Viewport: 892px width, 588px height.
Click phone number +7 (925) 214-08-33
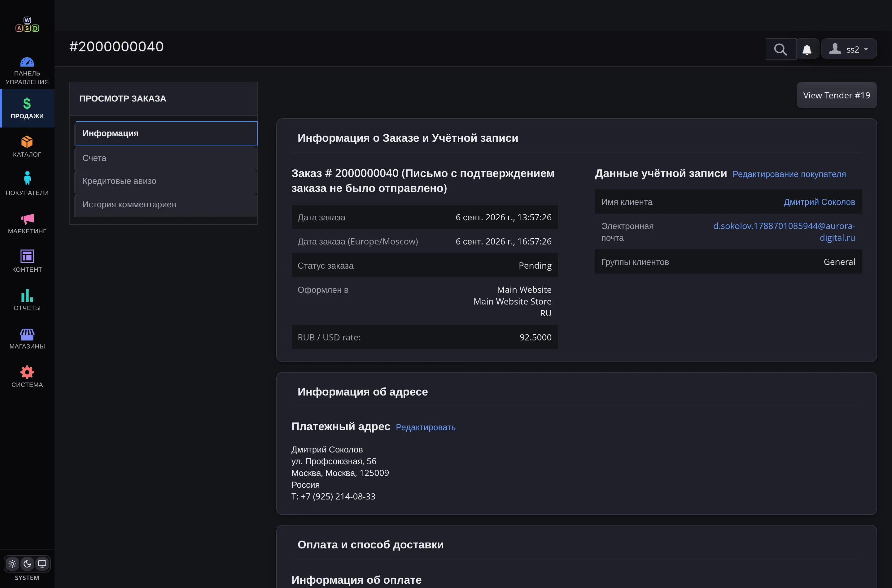tap(338, 496)
